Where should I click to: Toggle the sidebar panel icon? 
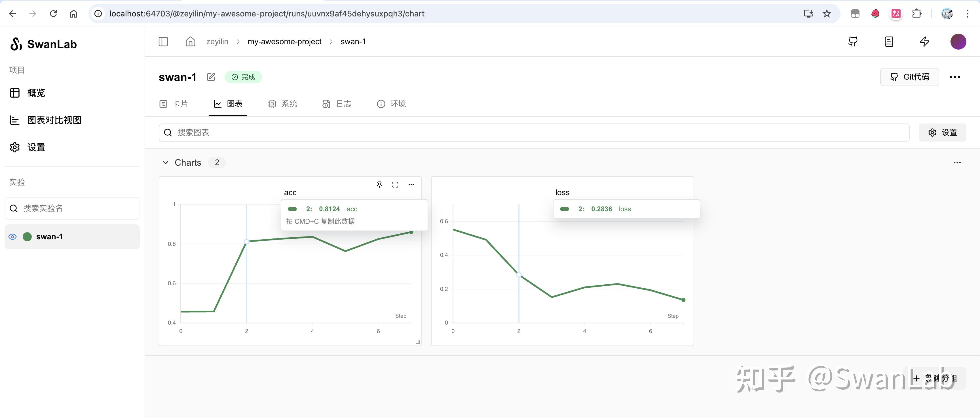tap(163, 41)
